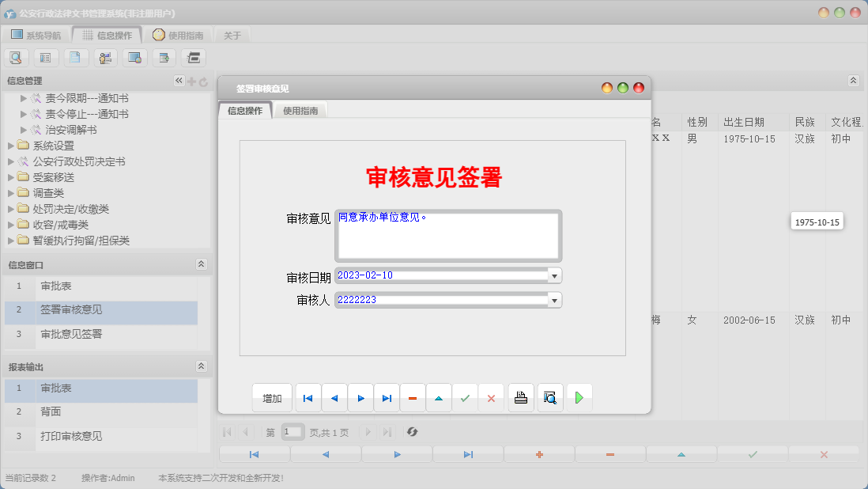Switch to the 系统导航 tab

[x=36, y=34]
